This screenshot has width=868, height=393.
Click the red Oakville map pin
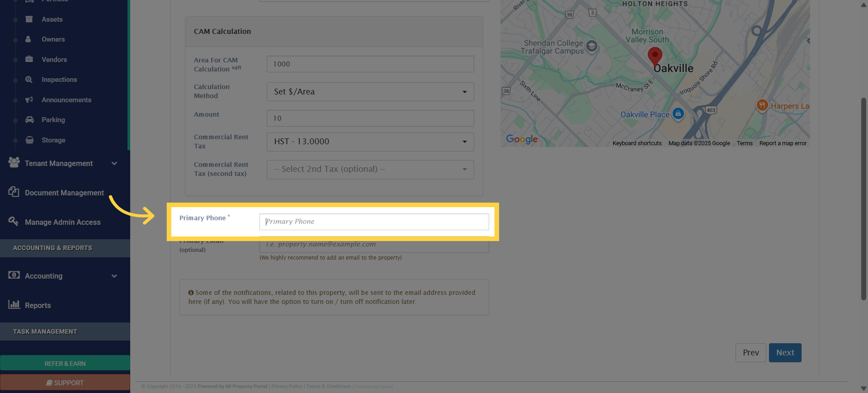(655, 57)
